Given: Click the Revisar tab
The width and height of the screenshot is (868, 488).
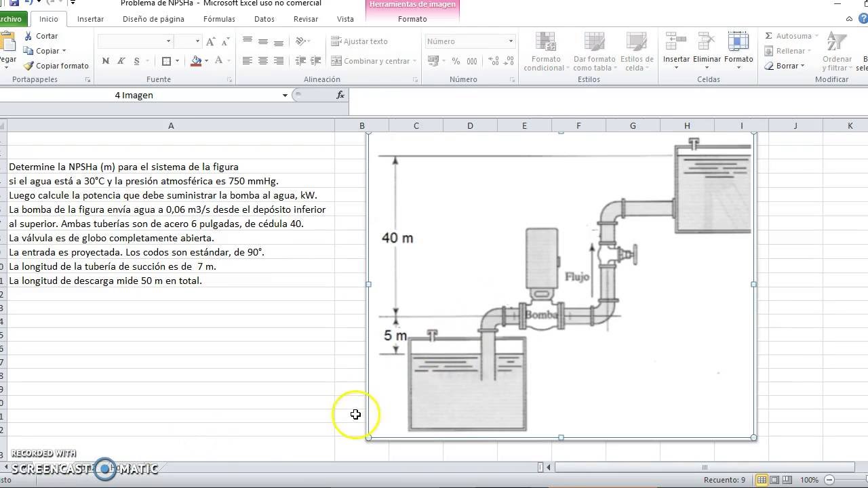Looking at the screenshot, I should (x=306, y=19).
